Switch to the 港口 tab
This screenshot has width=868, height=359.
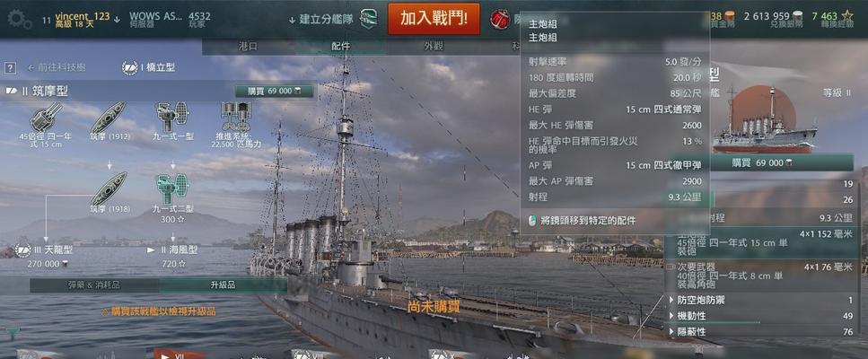click(x=248, y=47)
